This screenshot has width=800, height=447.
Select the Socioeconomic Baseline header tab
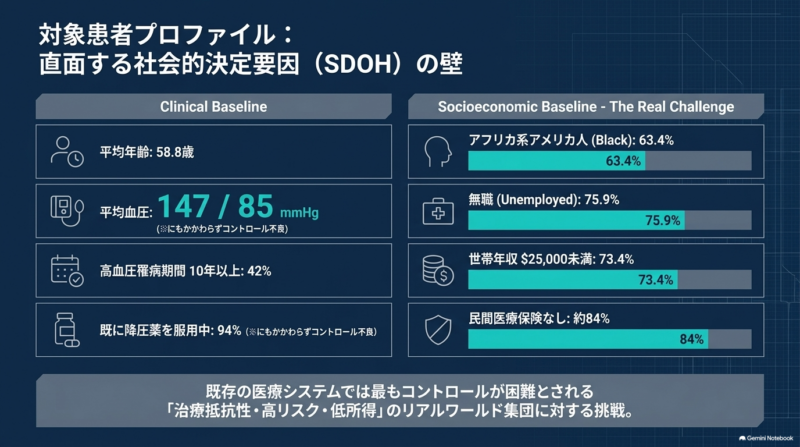586,106
